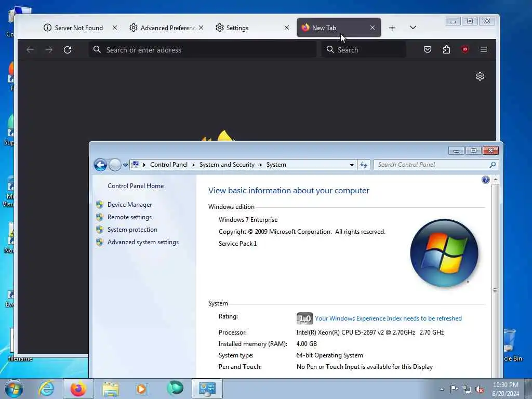Click the muted volume tray icon
This screenshot has width=532, height=399.
(480, 390)
